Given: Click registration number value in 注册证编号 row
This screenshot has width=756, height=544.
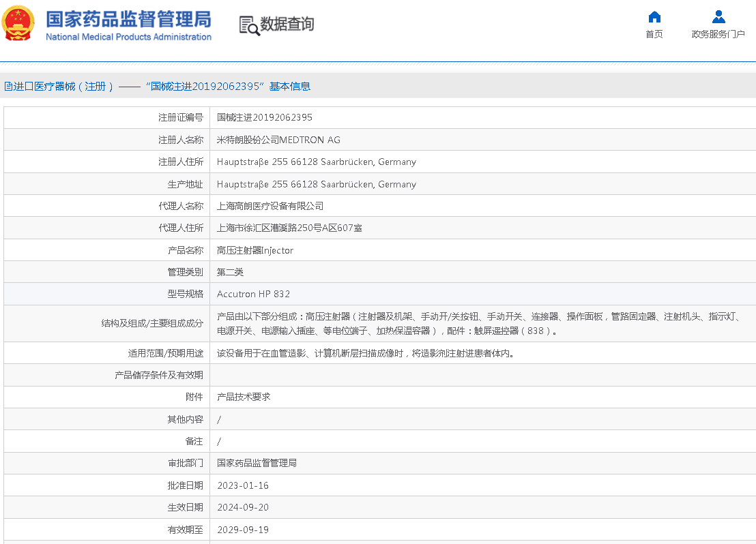Looking at the screenshot, I should click(x=265, y=117).
